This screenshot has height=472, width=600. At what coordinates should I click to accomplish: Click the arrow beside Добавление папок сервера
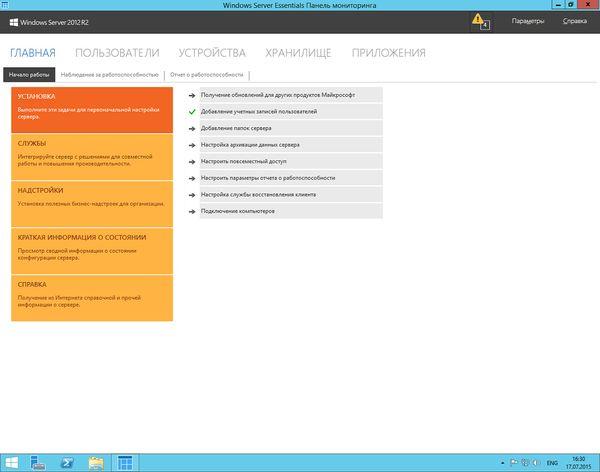pyautogui.click(x=192, y=129)
